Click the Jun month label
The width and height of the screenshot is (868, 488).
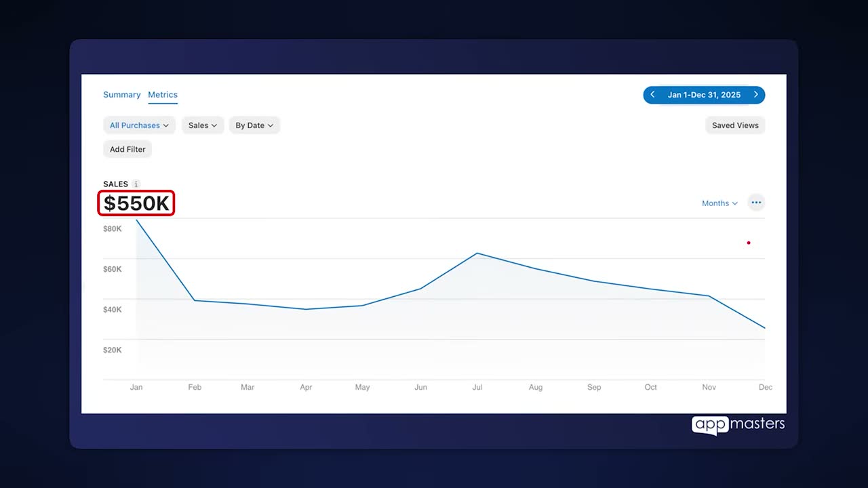pyautogui.click(x=420, y=388)
